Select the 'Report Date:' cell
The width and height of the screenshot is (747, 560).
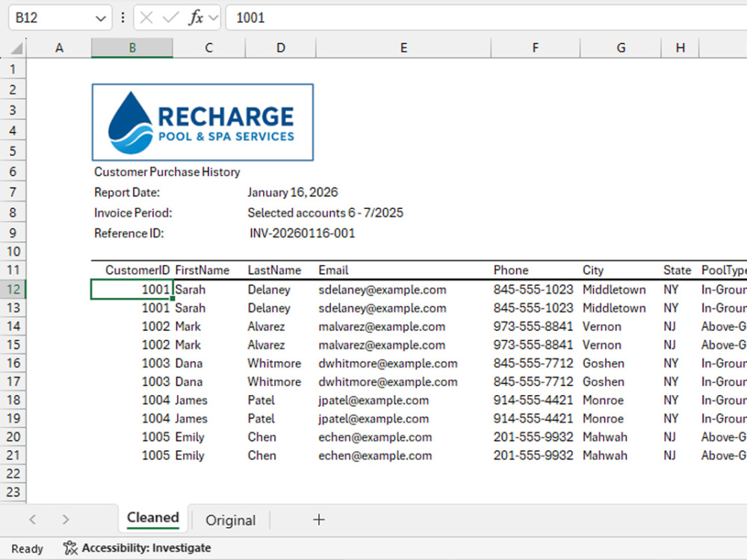tap(127, 193)
